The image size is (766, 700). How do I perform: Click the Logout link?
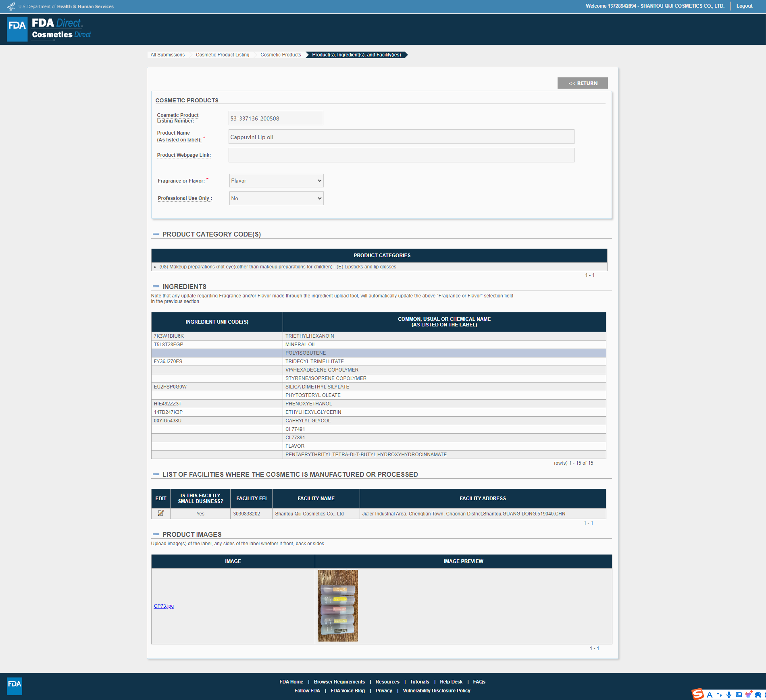[x=744, y=6]
